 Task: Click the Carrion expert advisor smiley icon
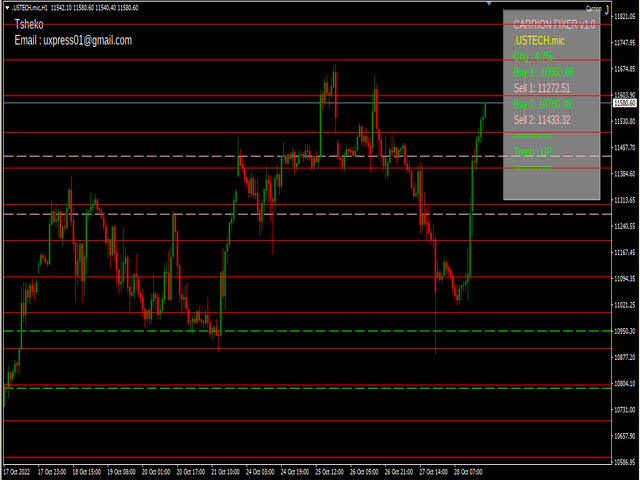click(607, 9)
